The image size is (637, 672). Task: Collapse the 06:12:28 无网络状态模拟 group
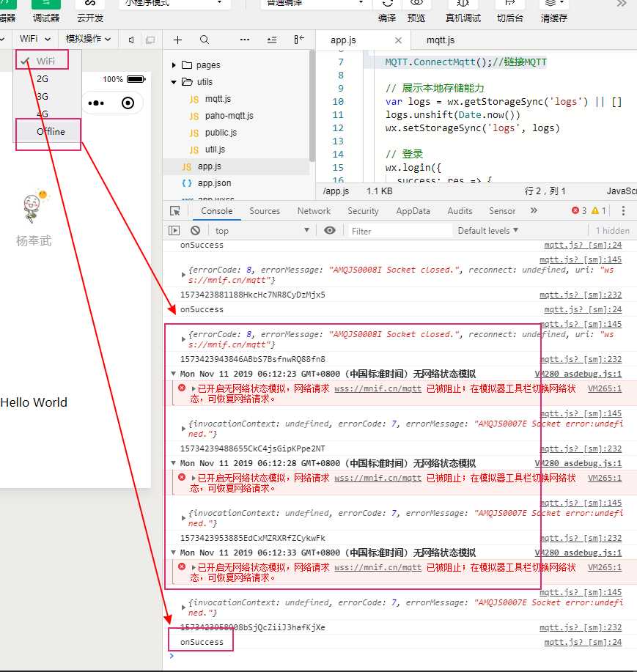click(173, 463)
